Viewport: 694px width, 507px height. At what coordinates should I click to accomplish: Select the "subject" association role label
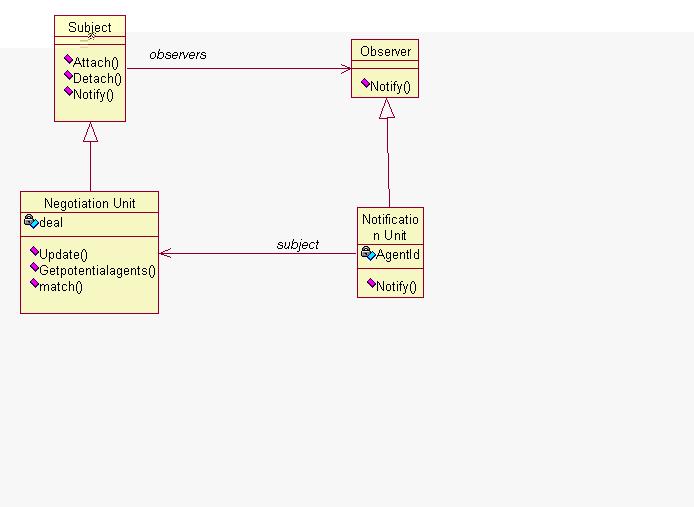298,244
